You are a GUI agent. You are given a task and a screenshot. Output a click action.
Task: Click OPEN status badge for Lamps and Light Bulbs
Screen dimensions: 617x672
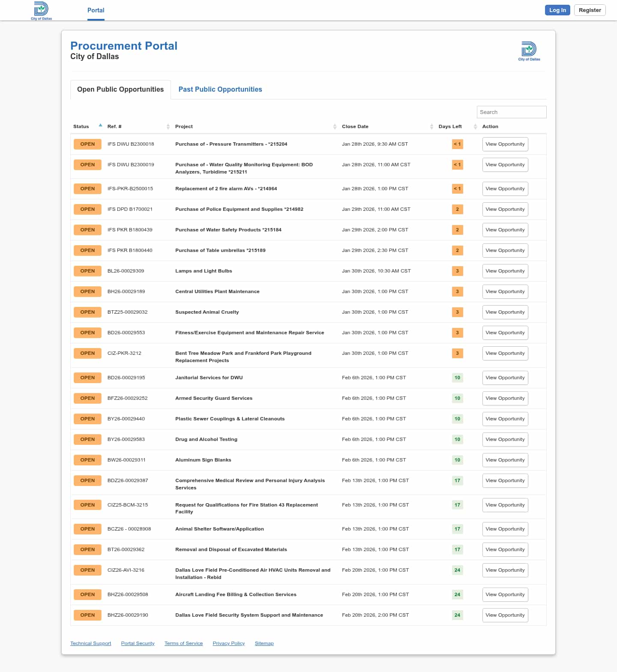tap(87, 271)
